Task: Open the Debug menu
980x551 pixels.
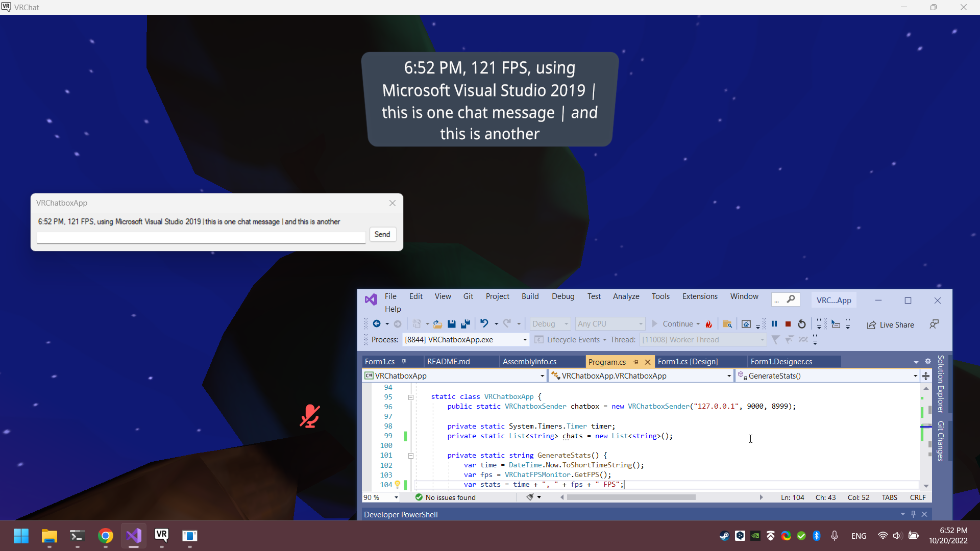Action: click(563, 296)
